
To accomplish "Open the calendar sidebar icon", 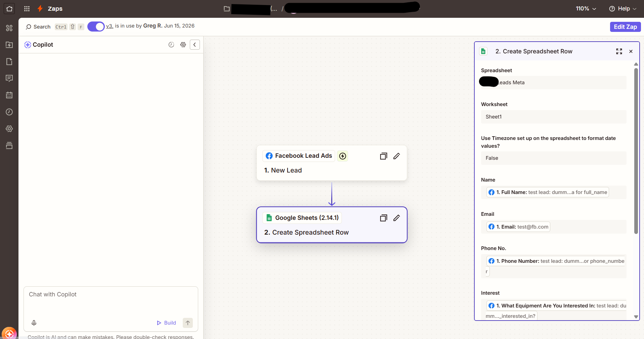I will [x=9, y=95].
